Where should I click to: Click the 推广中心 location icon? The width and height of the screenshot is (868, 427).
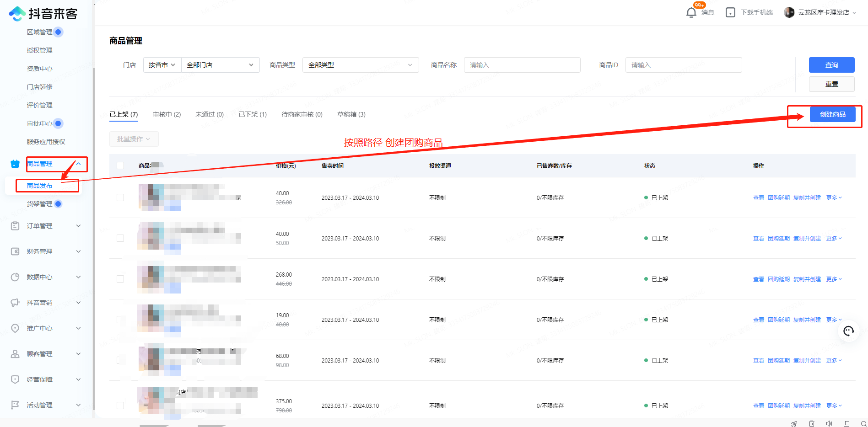[15, 328]
